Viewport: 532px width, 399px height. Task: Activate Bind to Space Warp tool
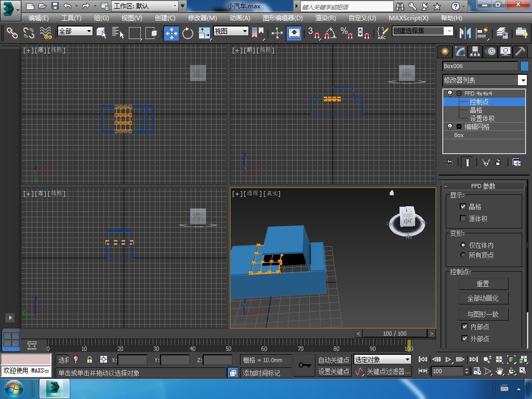coord(46,33)
